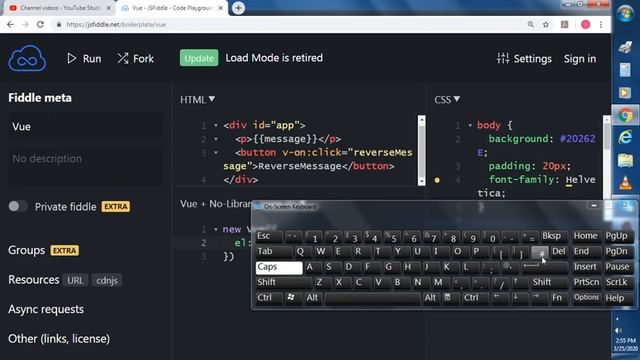Click the Help key on On-Screen Keyboard
Screen dimensions: 640x360
click(618, 298)
